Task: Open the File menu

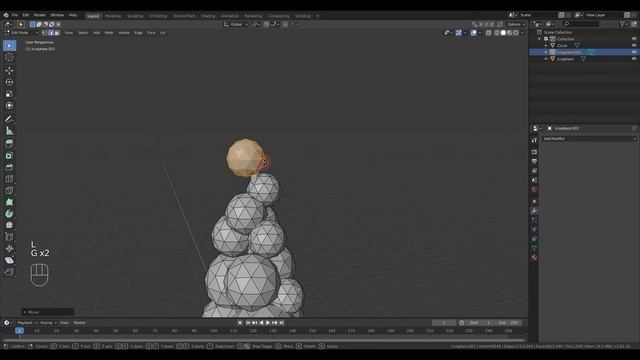Action: click(x=15, y=15)
